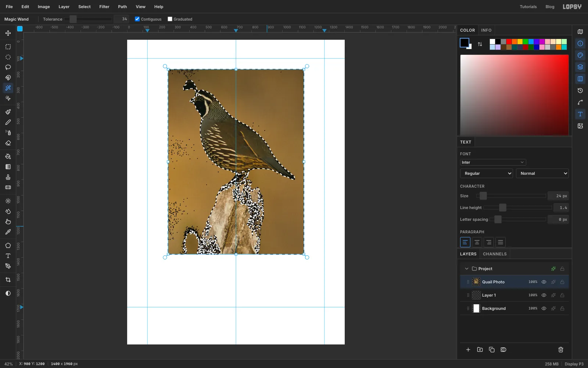Delete the selected layer with trash icon
Viewport: 588px width, 368px height.
click(x=561, y=350)
